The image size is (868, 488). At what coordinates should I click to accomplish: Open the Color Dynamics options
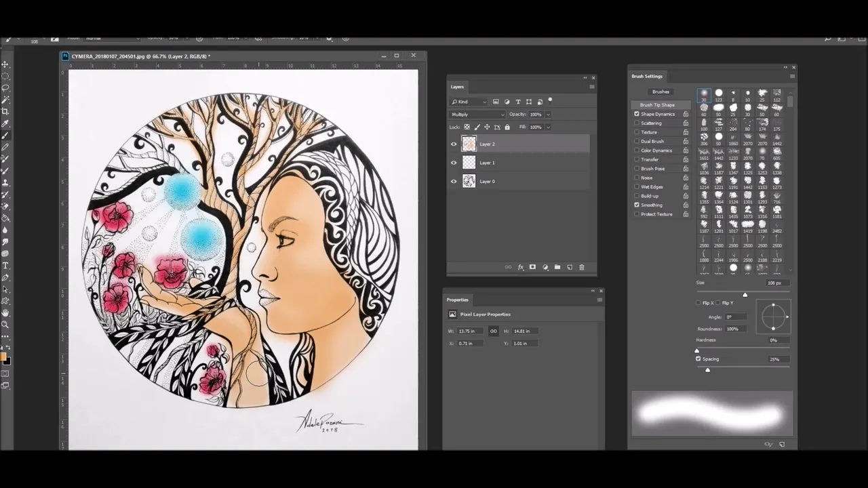(656, 150)
